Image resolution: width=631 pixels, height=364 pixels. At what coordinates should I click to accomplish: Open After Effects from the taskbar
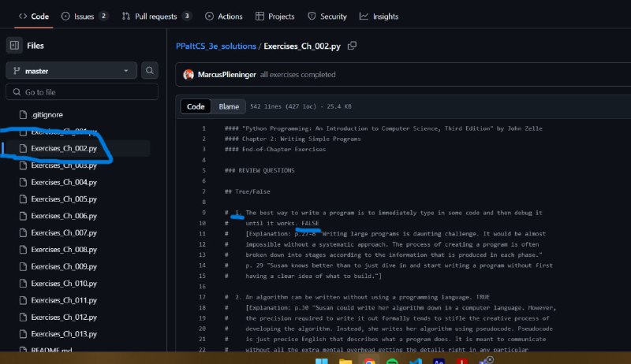click(x=439, y=361)
